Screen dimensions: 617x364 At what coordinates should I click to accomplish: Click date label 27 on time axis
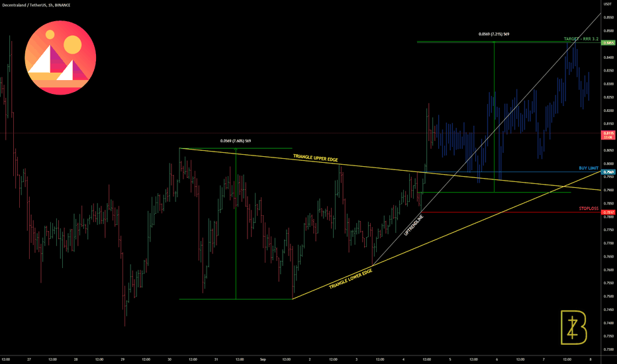pos(29,359)
